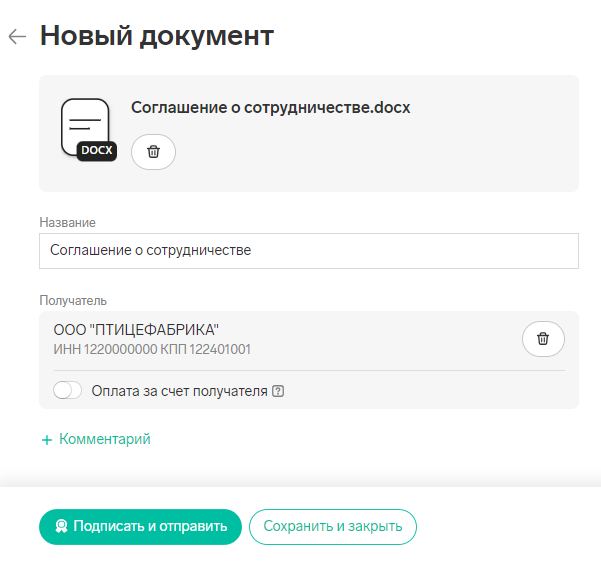Image resolution: width=601 pixels, height=563 pixels.
Task: Focus the Название input field
Action: tap(309, 251)
